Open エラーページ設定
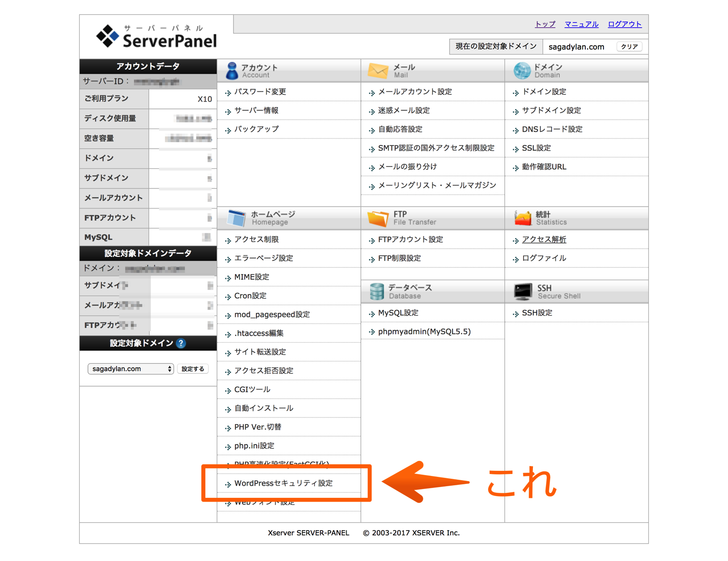728x561 pixels. tap(264, 258)
